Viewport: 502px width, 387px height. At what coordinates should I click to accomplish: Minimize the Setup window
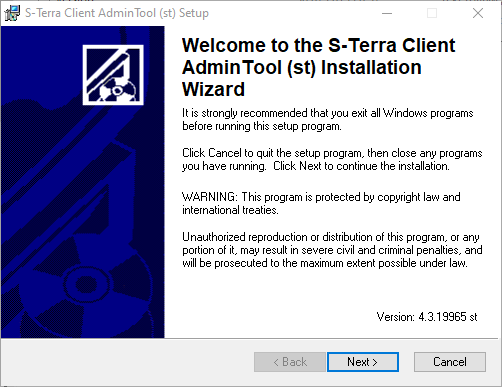pyautogui.click(x=387, y=13)
